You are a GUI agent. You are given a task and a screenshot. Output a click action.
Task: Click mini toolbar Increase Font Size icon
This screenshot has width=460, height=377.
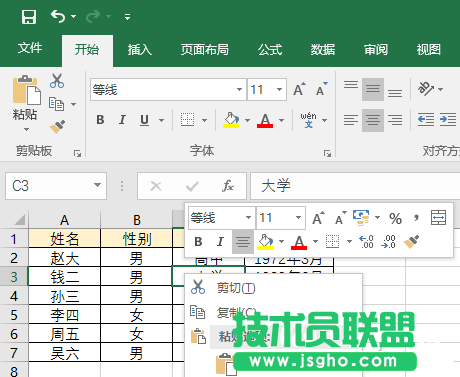[x=318, y=218]
